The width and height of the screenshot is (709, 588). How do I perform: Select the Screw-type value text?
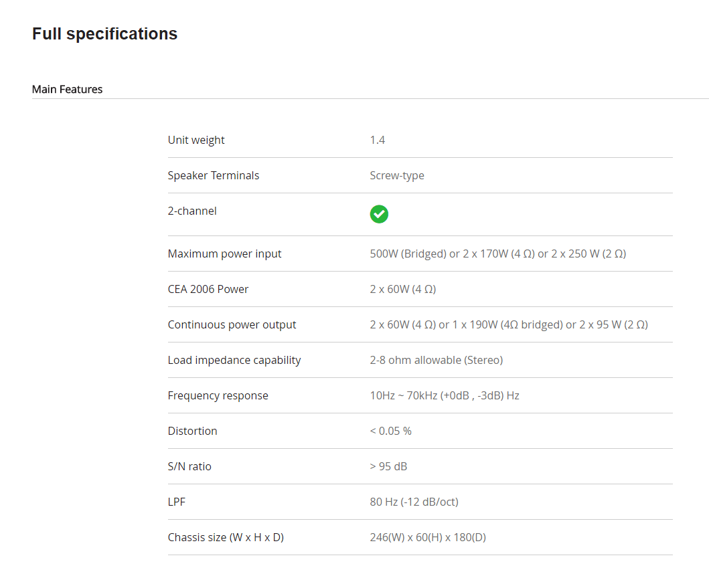click(x=397, y=175)
